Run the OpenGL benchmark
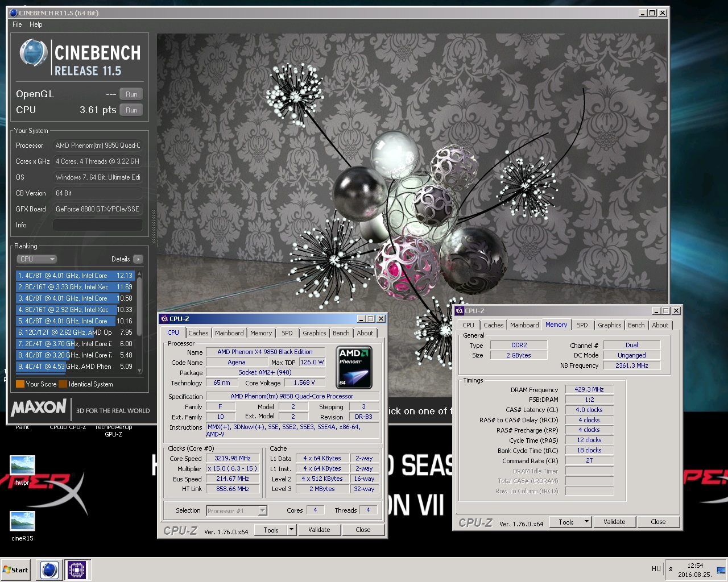This screenshot has height=582, width=728. click(131, 94)
